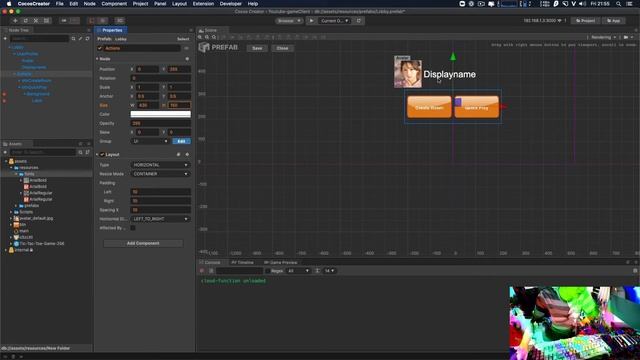Open the Extension menu
This screenshot has height=360, width=640.
[x=203, y=4]
